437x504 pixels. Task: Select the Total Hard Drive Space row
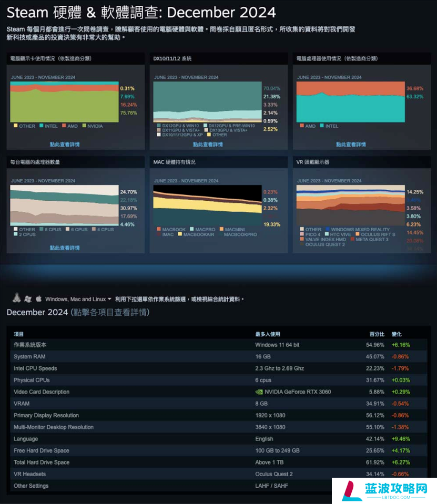(x=42, y=462)
